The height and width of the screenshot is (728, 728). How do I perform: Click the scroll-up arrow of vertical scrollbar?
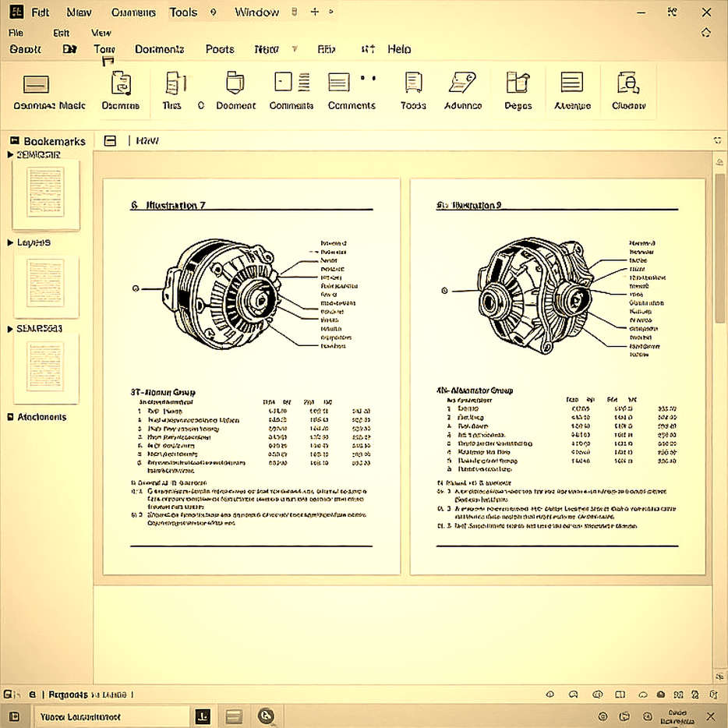click(x=719, y=162)
